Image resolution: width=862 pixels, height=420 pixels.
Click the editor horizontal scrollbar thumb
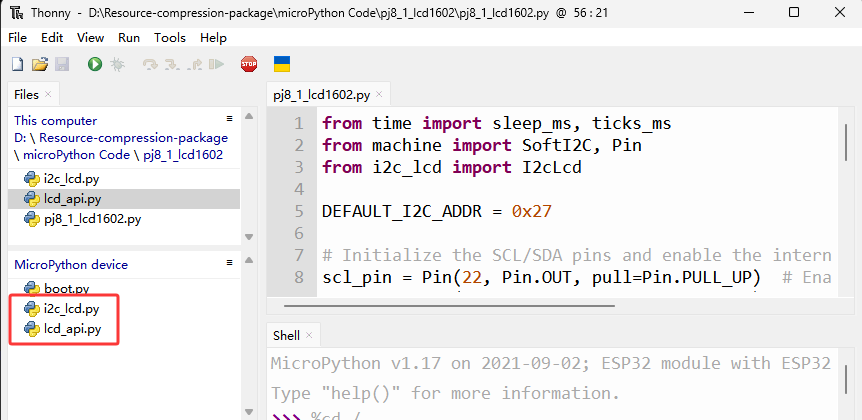click(449, 305)
